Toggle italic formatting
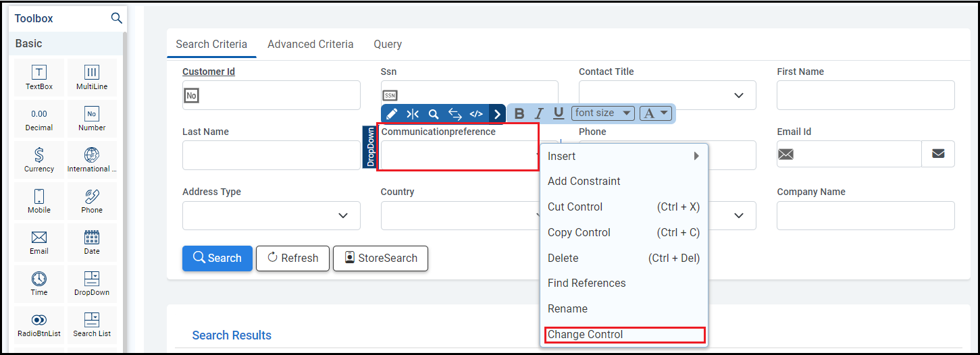Viewport: 980px width, 355px height. (x=539, y=113)
